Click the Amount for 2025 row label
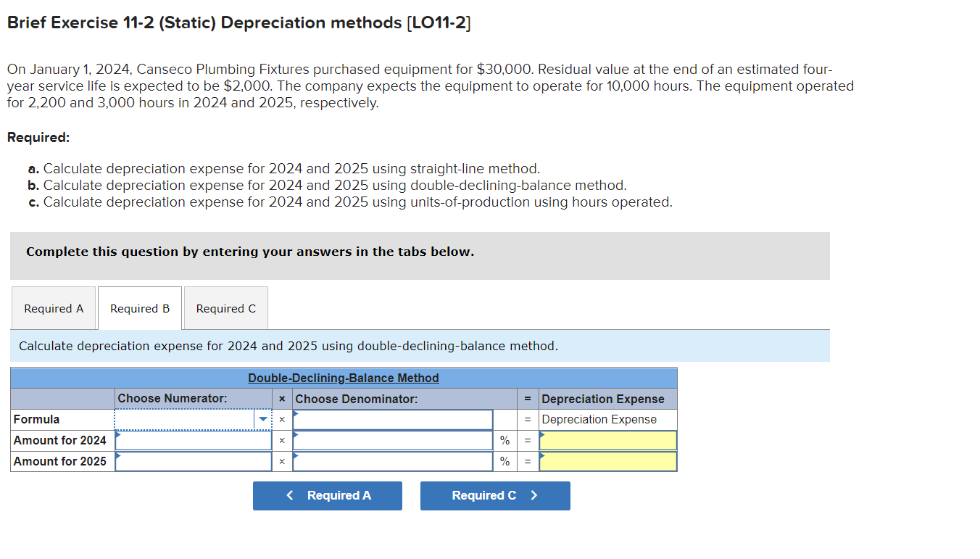The image size is (980, 559). pyautogui.click(x=62, y=461)
